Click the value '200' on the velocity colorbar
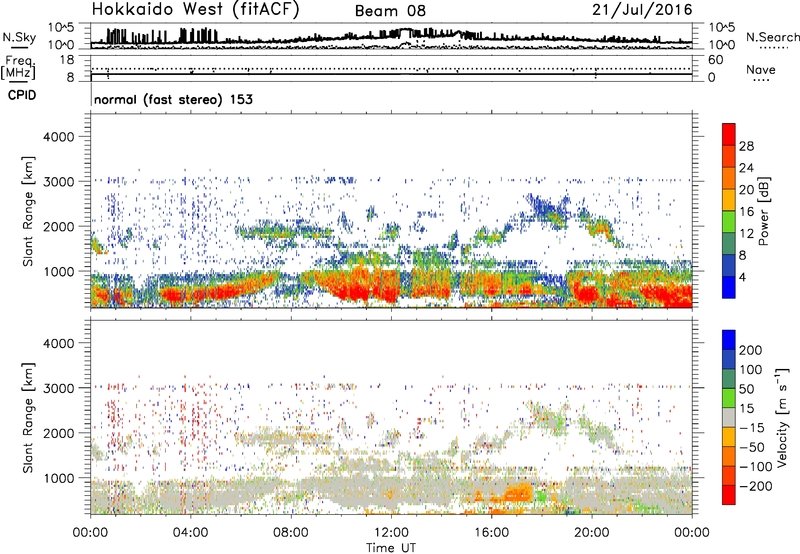The width and height of the screenshot is (800, 554). pyautogui.click(x=751, y=350)
